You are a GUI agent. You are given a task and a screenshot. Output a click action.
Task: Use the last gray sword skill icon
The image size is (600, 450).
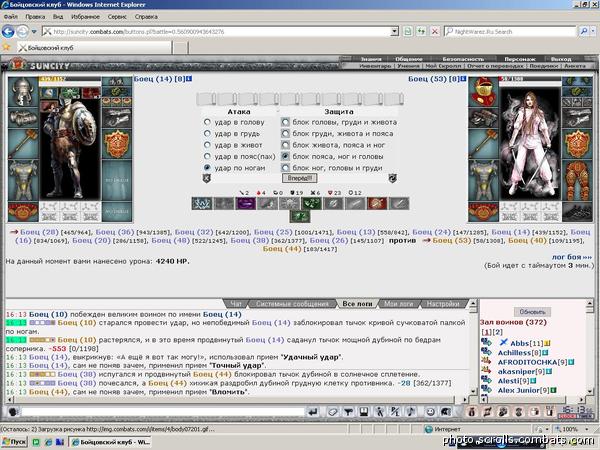click(399, 203)
